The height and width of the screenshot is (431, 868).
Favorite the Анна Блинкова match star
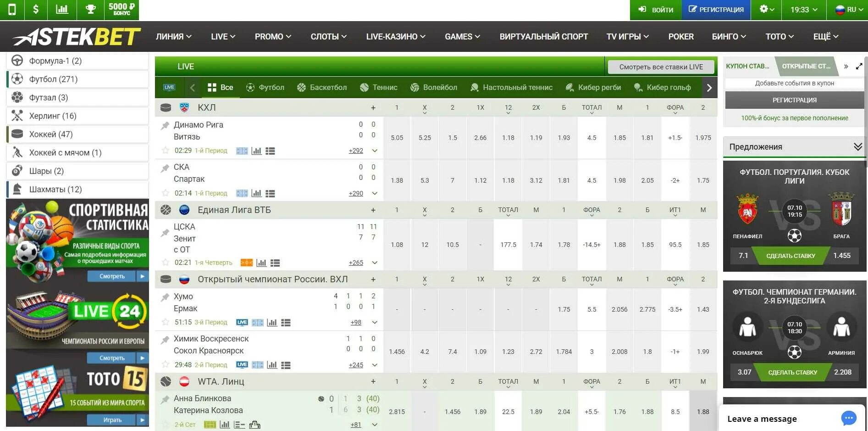coord(166,425)
